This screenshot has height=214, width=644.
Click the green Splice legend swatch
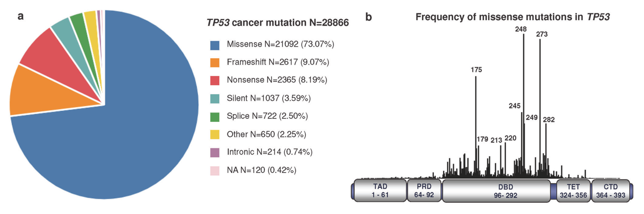click(215, 117)
